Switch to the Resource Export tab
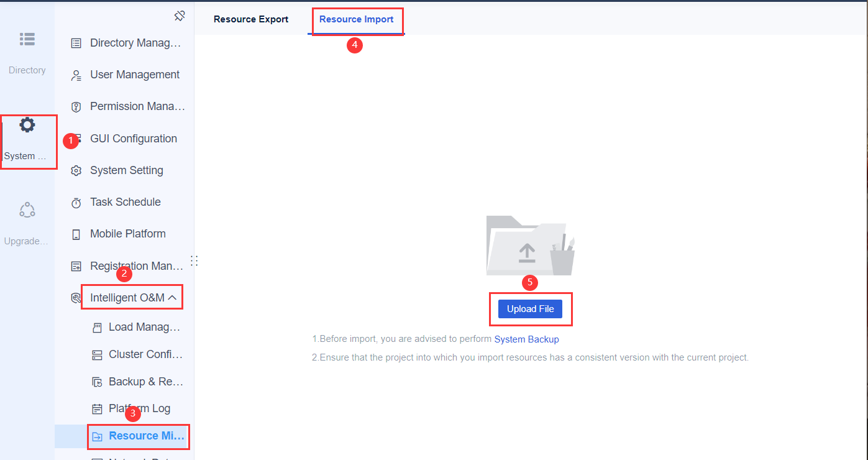 coord(251,19)
